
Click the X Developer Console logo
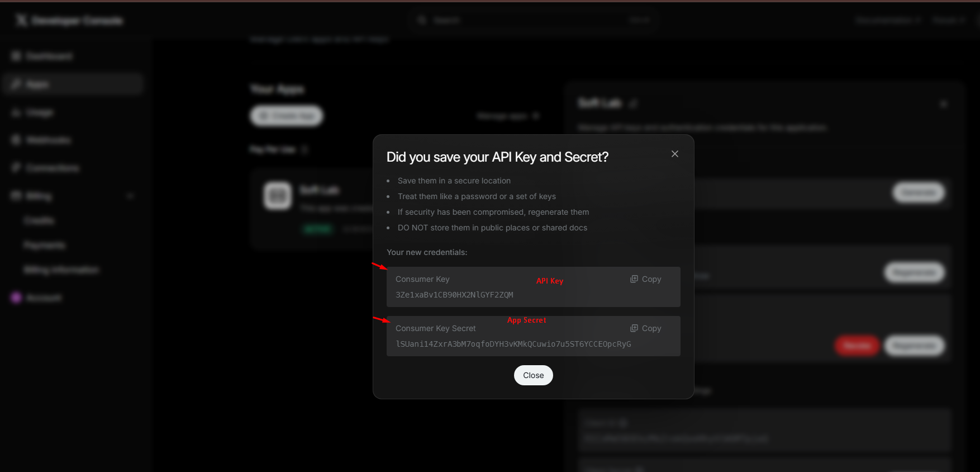tap(22, 21)
